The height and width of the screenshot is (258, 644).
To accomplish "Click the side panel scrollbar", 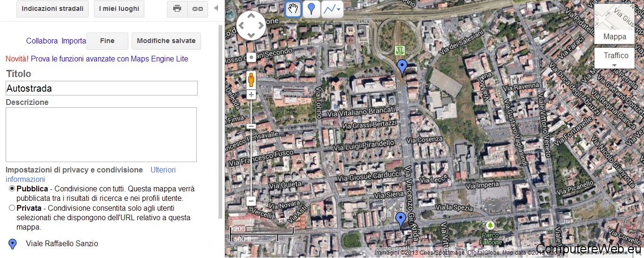I will 220,121.
